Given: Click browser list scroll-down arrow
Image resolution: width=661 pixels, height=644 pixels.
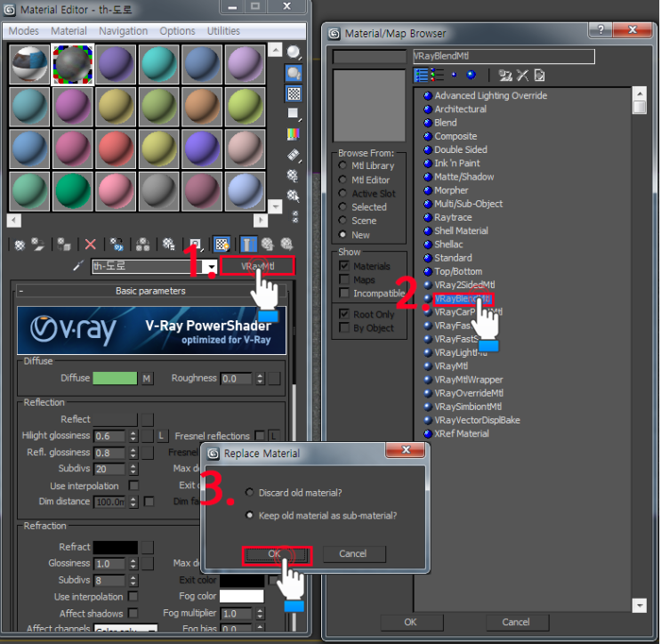Looking at the screenshot, I should (640, 606).
